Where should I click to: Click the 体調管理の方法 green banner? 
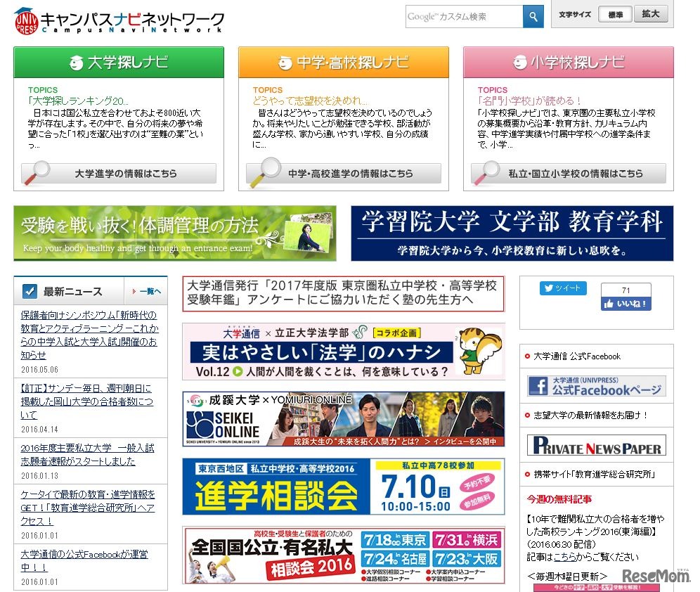pos(175,233)
